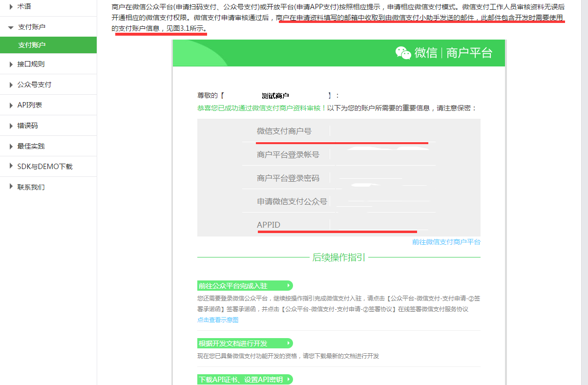Click the 点击查看示意图 link
Screen dimensions: 588x385
click(x=218, y=320)
